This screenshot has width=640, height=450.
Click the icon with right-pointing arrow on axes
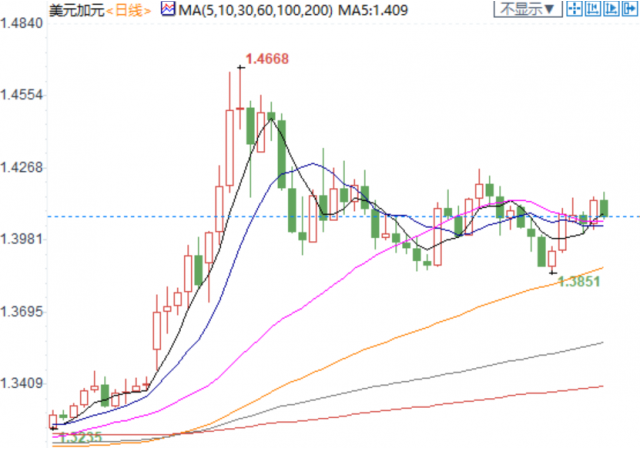(611, 9)
